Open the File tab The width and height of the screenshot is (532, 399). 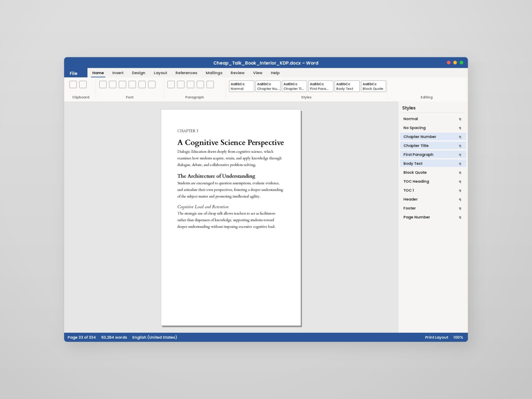tap(73, 73)
